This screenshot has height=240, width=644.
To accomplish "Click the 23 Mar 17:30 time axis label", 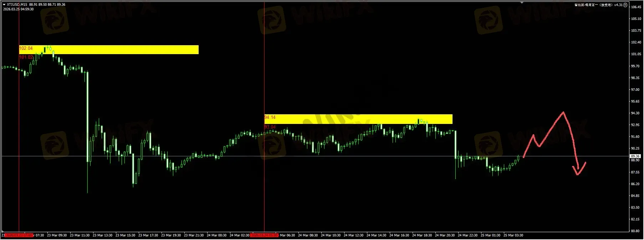I will coord(148,235).
